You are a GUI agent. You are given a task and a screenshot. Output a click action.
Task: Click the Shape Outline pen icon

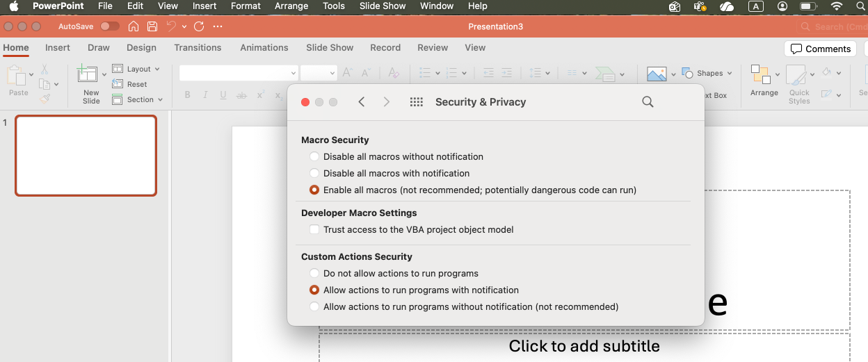(x=826, y=94)
